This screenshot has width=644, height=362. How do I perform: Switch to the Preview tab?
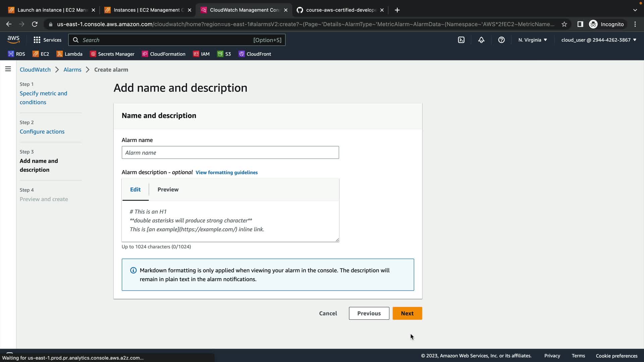168,189
